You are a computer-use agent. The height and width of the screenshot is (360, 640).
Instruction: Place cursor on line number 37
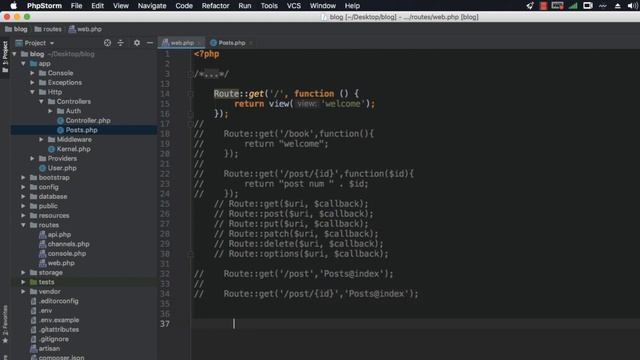pyautogui.click(x=165, y=324)
